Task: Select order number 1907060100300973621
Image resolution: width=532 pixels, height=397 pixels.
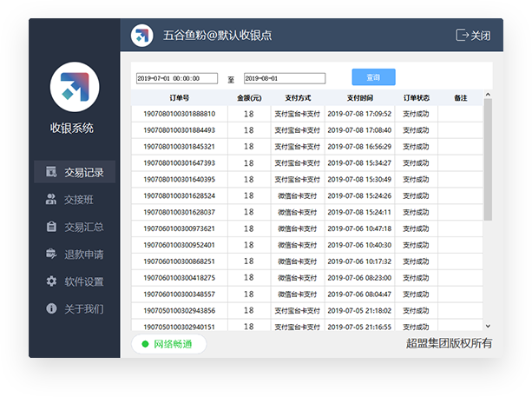Action: pos(179,228)
